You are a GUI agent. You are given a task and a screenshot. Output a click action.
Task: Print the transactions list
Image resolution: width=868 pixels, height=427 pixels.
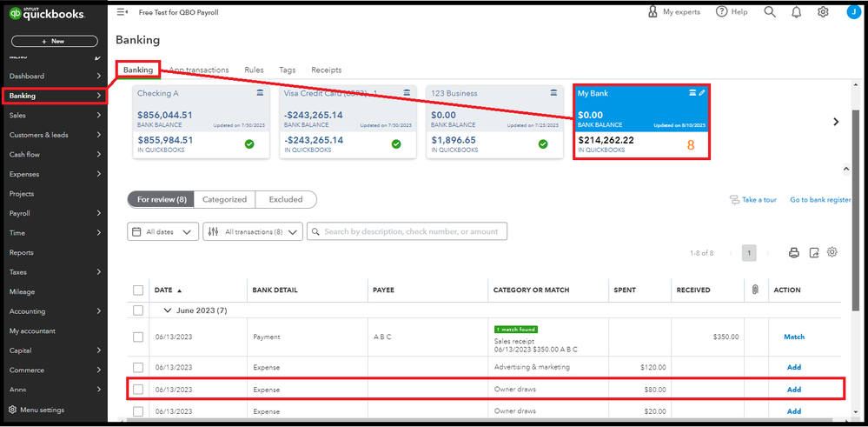pyautogui.click(x=794, y=252)
